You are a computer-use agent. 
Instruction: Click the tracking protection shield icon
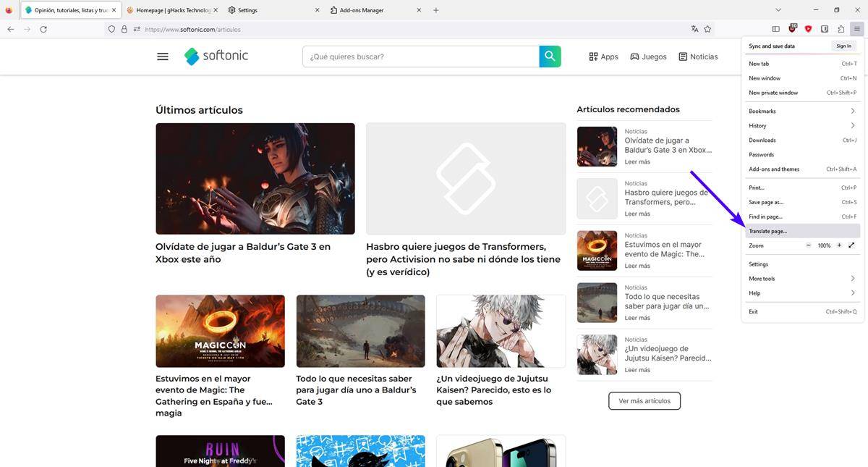tap(111, 29)
